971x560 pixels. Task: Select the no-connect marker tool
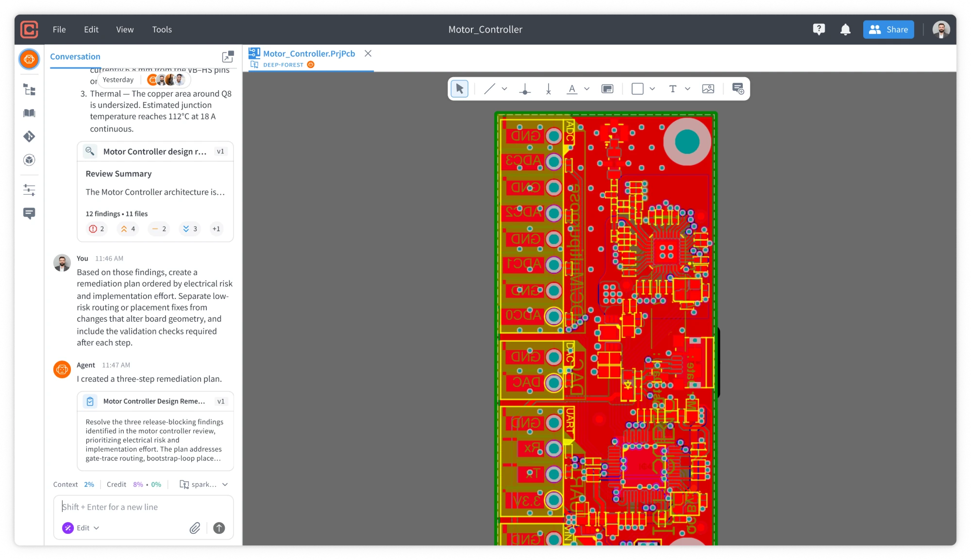pyautogui.click(x=549, y=89)
